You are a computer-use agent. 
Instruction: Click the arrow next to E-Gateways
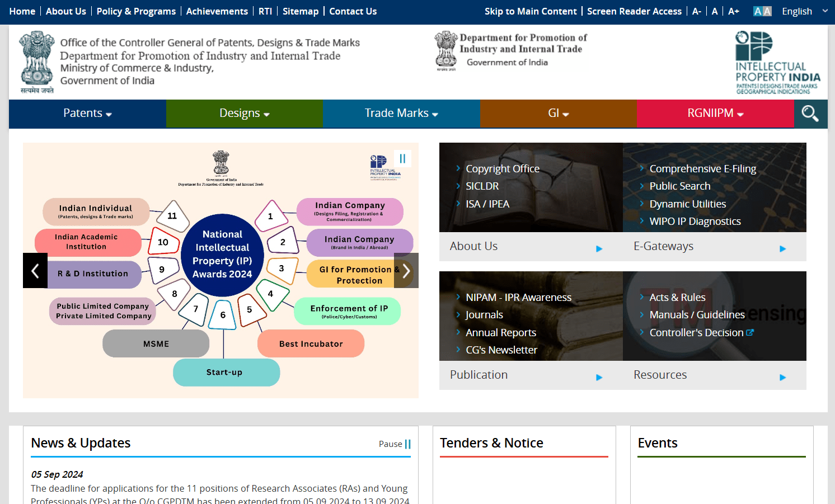coord(782,248)
